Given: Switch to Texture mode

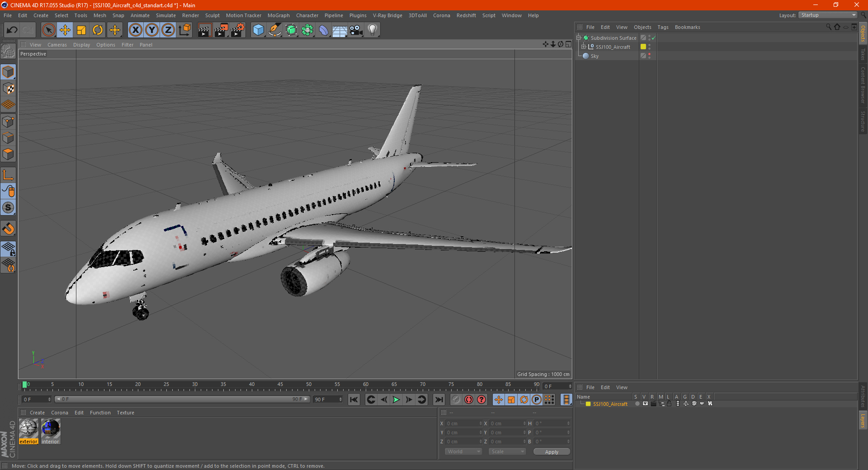Looking at the screenshot, I should coord(8,89).
